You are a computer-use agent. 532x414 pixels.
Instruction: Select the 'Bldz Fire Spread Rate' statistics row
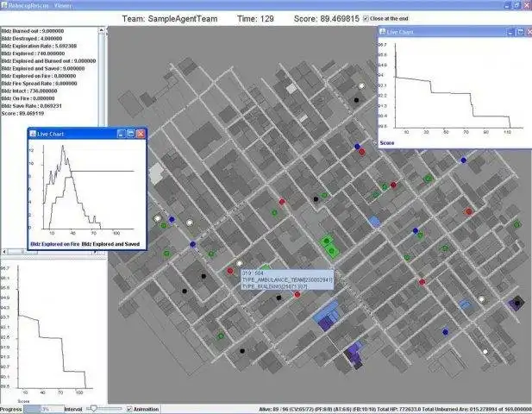[39, 84]
